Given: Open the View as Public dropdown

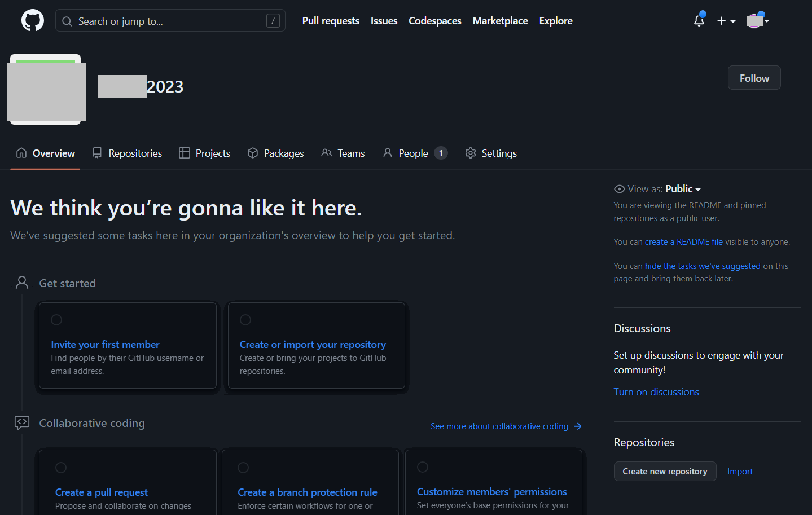Looking at the screenshot, I should [683, 189].
